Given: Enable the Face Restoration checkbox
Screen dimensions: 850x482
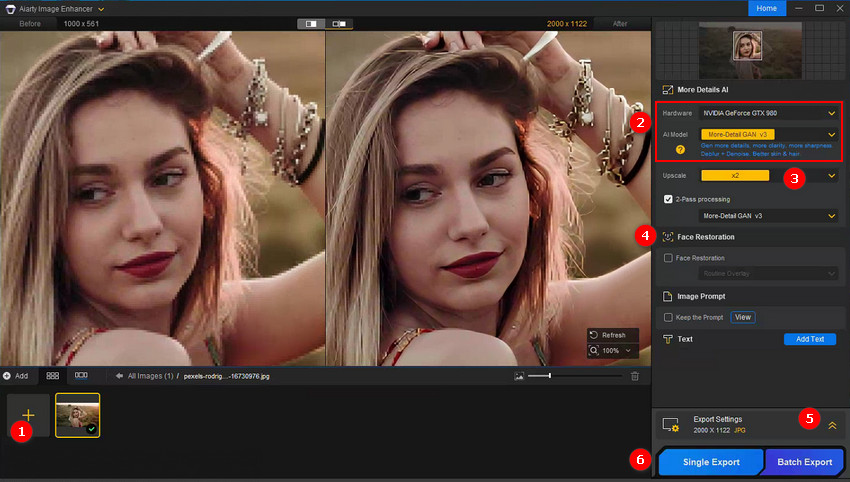Looking at the screenshot, I should point(669,258).
